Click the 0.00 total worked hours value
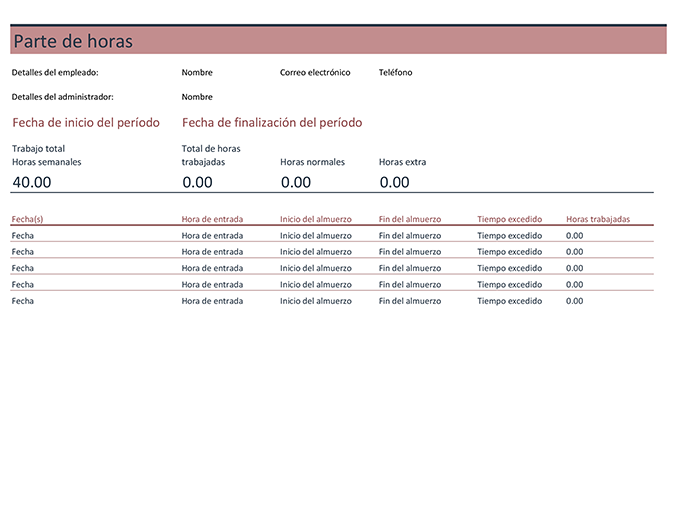Image resolution: width=675 pixels, height=520 pixels. click(197, 182)
